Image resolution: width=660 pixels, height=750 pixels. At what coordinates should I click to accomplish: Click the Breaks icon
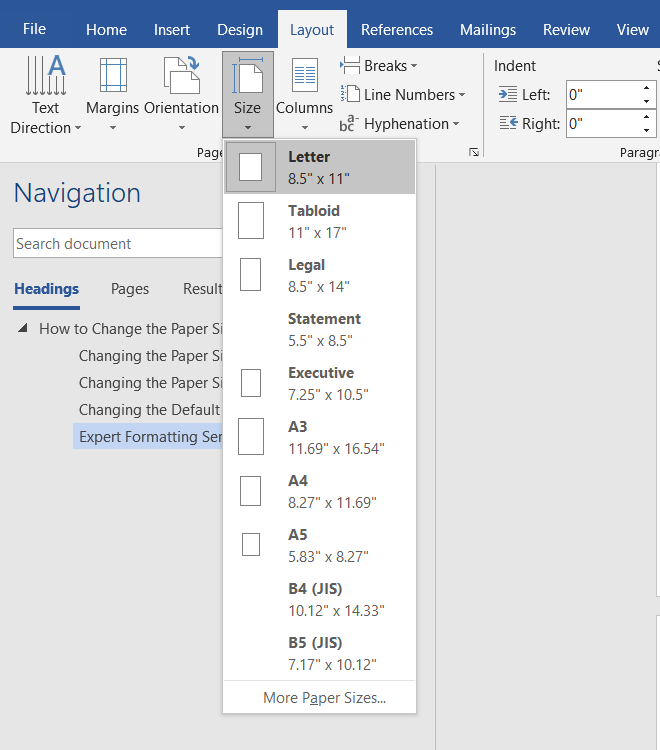tap(350, 66)
